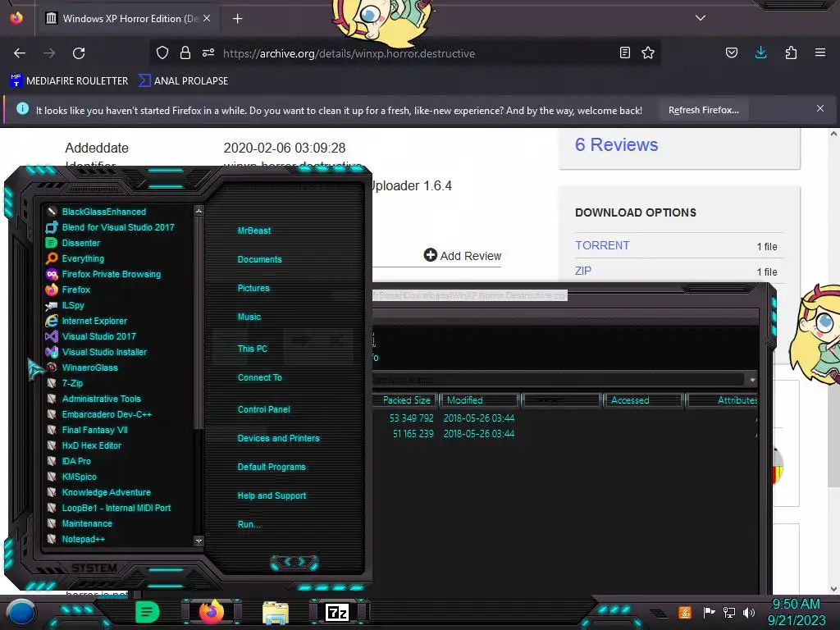This screenshot has height=630, width=840.
Task: Close the Windows XP Horror Edition tab
Action: 207,18
